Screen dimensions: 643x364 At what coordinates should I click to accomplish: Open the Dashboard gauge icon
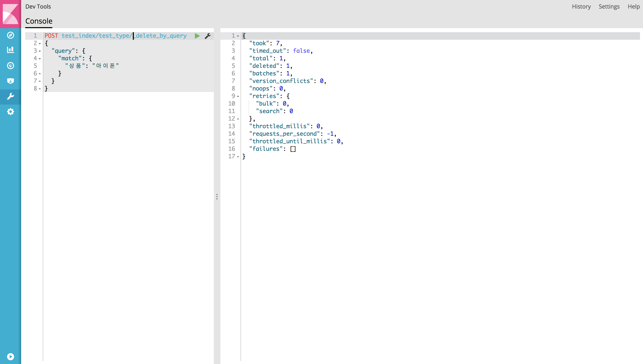(10, 66)
